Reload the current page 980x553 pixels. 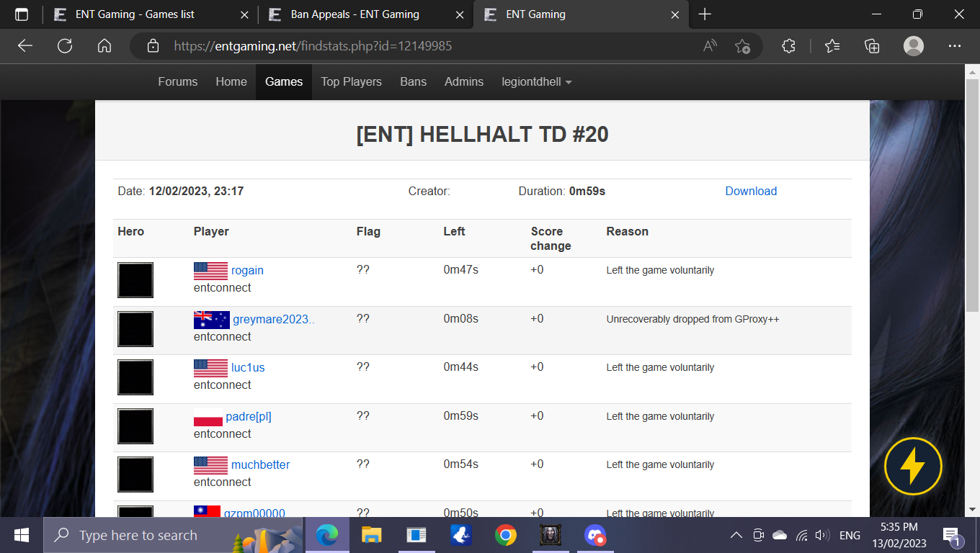coord(65,46)
